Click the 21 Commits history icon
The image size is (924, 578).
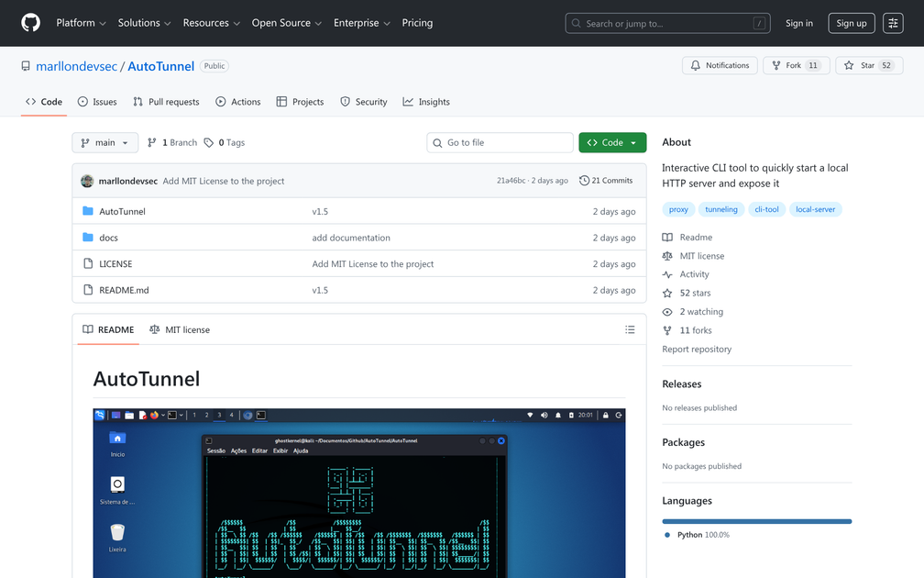point(584,180)
